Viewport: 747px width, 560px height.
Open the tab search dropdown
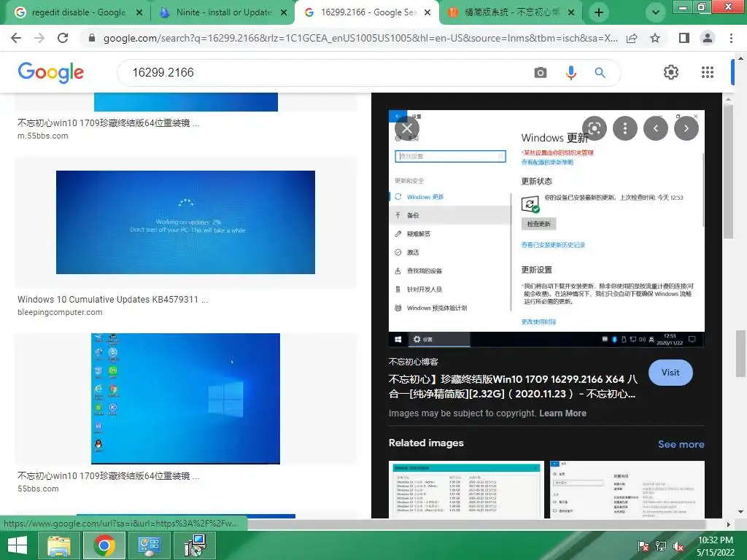tap(656, 12)
